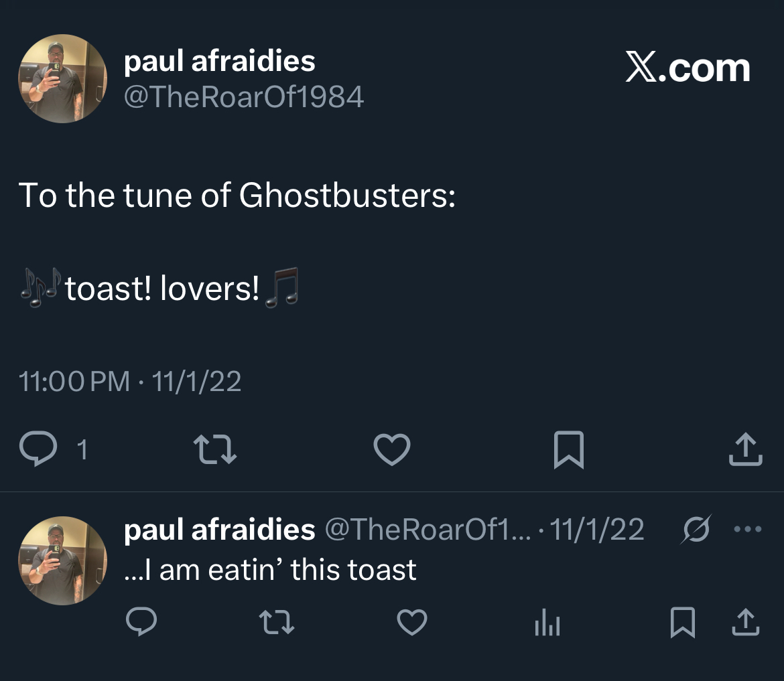Click the X.com logo

click(x=688, y=68)
